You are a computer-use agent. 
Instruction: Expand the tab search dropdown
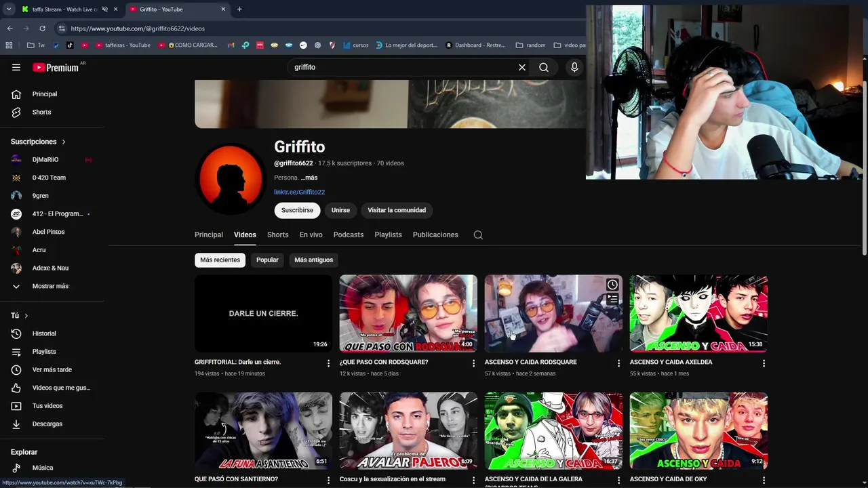tap(9, 9)
